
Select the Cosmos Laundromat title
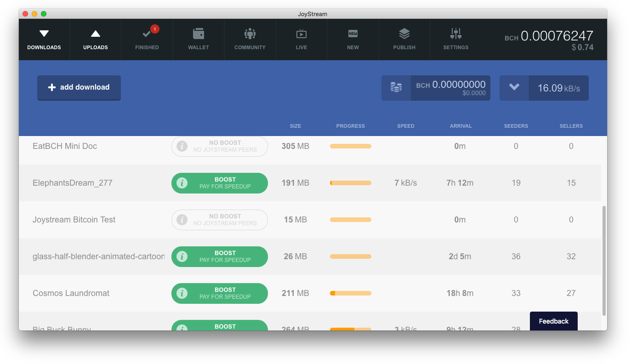coord(71,293)
